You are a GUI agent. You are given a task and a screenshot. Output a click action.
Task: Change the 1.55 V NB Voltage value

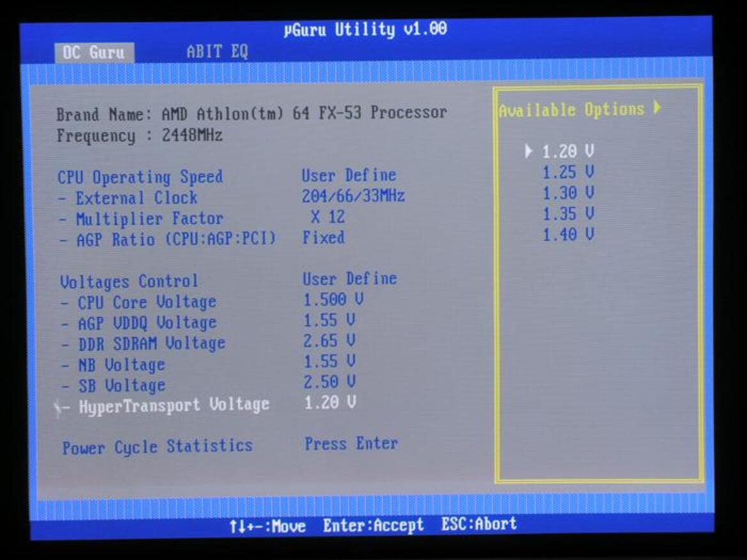pos(329,361)
